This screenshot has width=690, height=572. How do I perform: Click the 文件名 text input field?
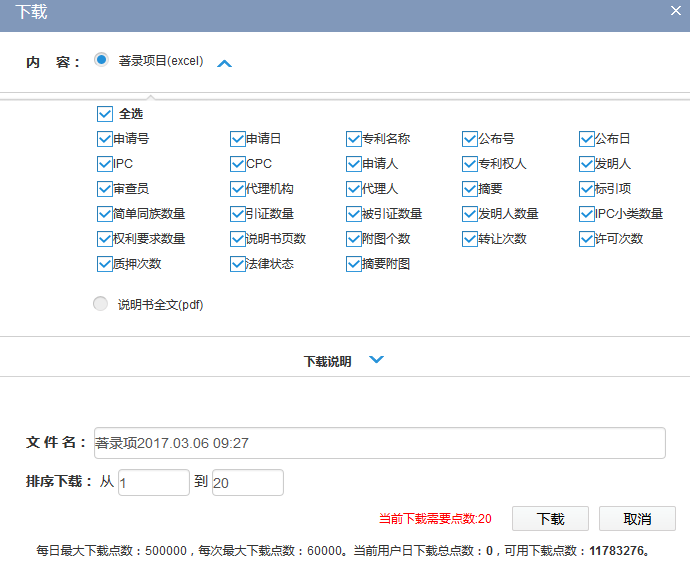point(379,443)
